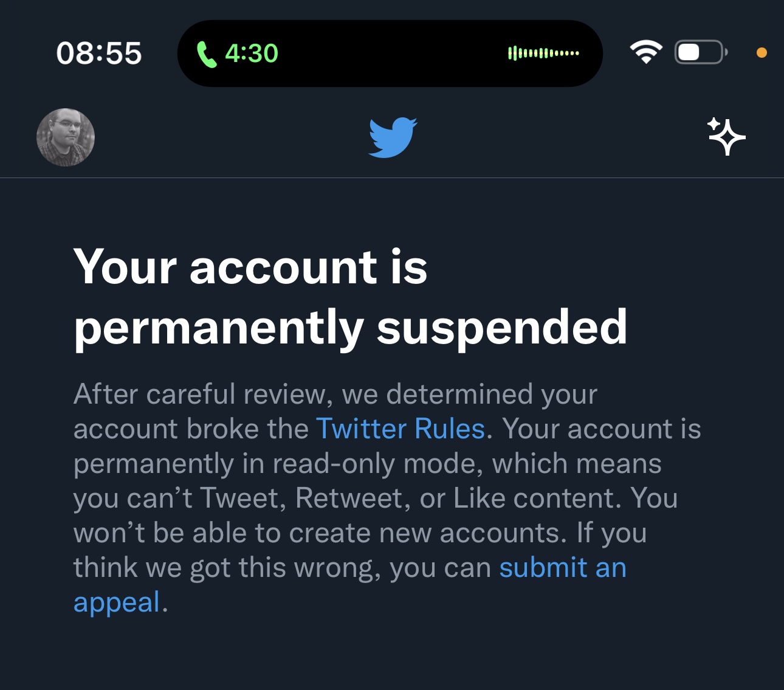The image size is (784, 690).
Task: Tap the 'submit an' link text
Action: point(563,567)
